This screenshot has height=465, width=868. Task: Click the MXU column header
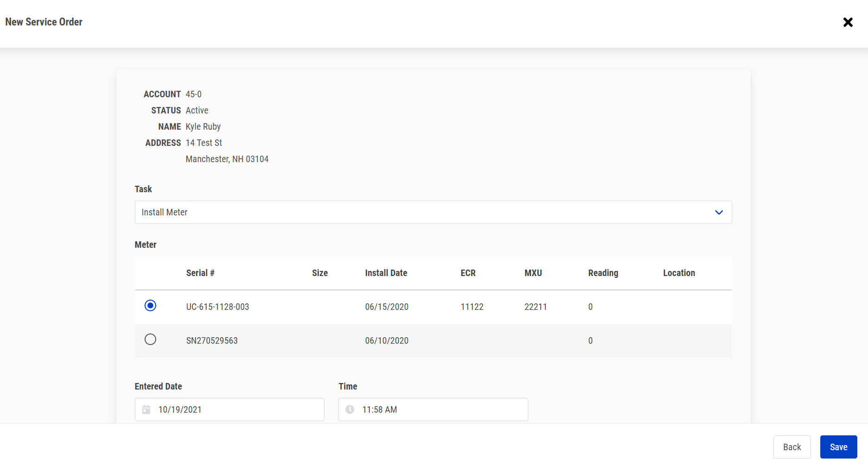pos(533,273)
